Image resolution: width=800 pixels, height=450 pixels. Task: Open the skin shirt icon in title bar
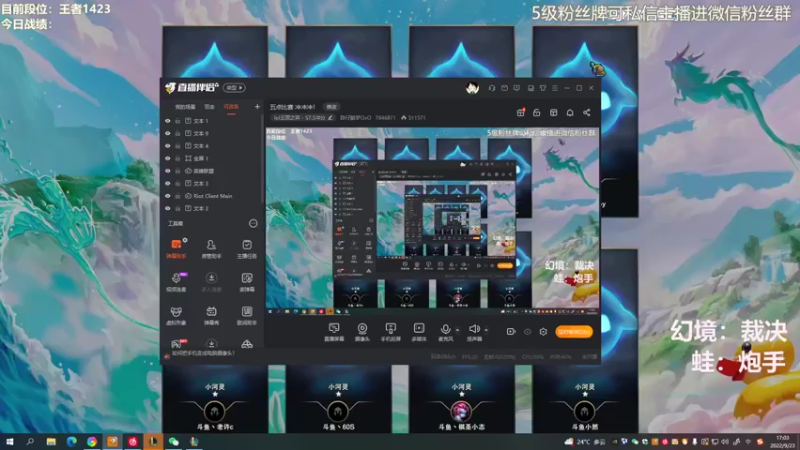coord(543,88)
